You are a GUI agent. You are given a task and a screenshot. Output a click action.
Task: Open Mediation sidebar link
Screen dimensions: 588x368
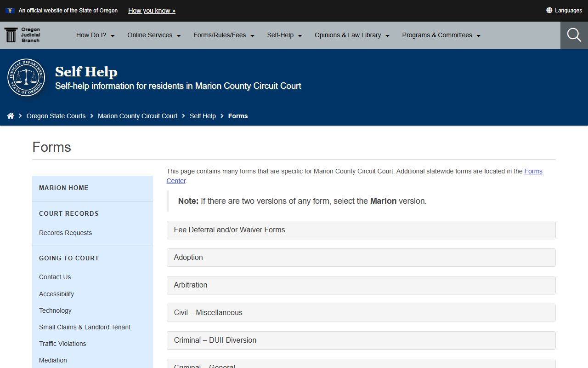tap(53, 360)
